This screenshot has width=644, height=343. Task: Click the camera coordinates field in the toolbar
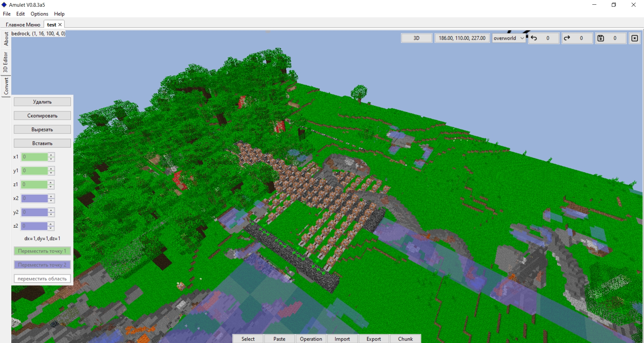(x=462, y=38)
